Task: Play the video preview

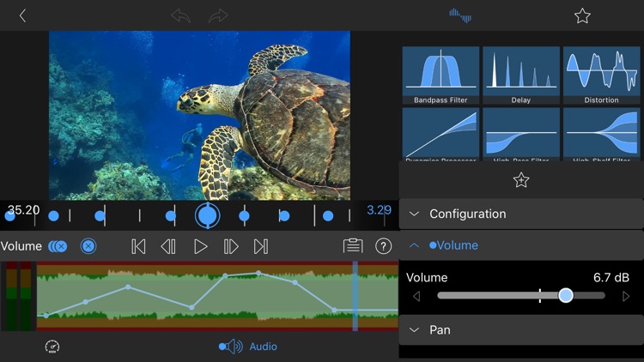Action: tap(200, 247)
